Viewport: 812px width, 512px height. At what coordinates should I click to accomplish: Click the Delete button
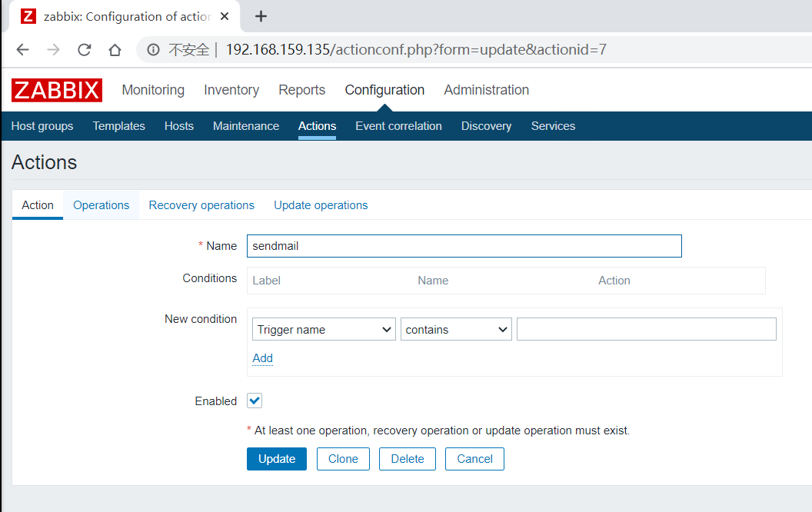coord(408,459)
